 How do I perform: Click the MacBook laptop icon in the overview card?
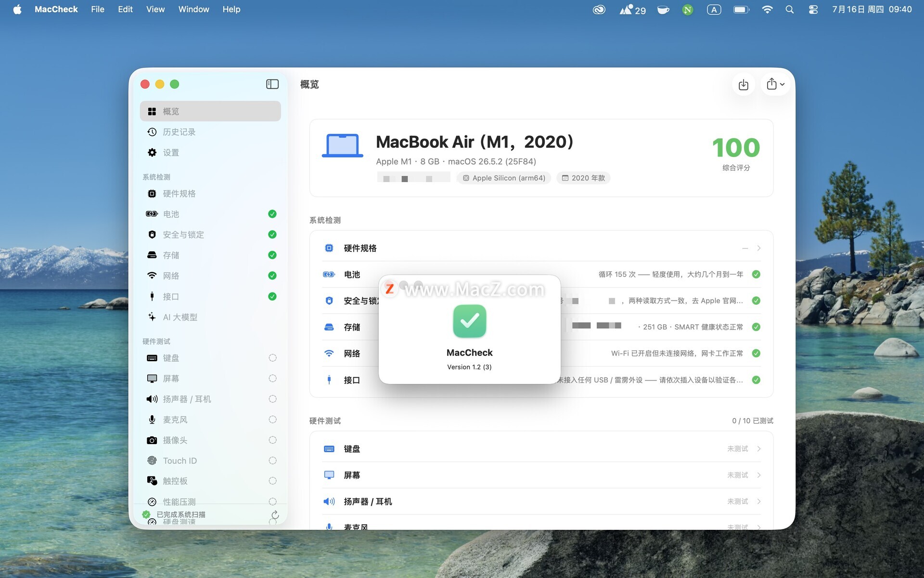click(343, 145)
